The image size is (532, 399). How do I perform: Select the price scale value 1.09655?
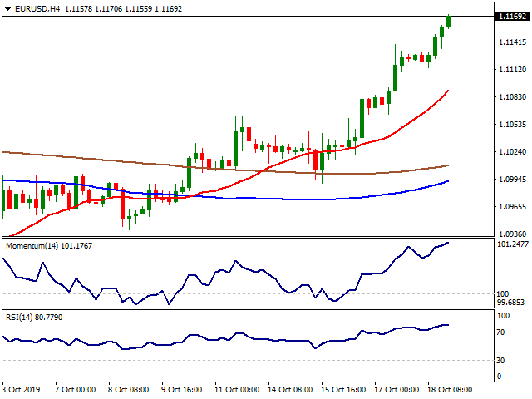pyautogui.click(x=512, y=207)
